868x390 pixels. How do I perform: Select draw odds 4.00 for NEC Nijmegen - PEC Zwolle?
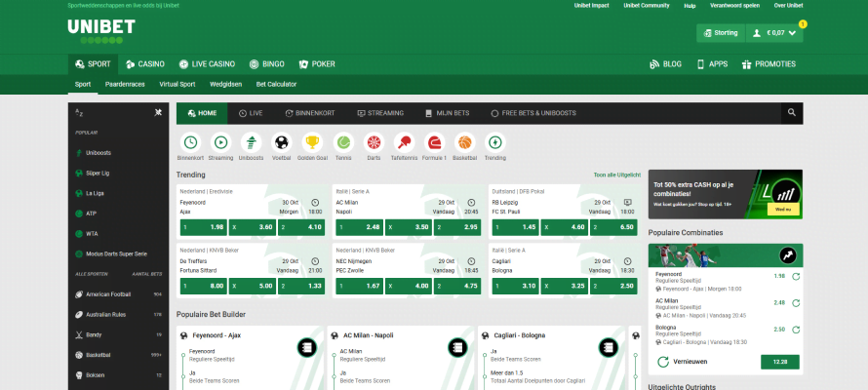coord(409,286)
